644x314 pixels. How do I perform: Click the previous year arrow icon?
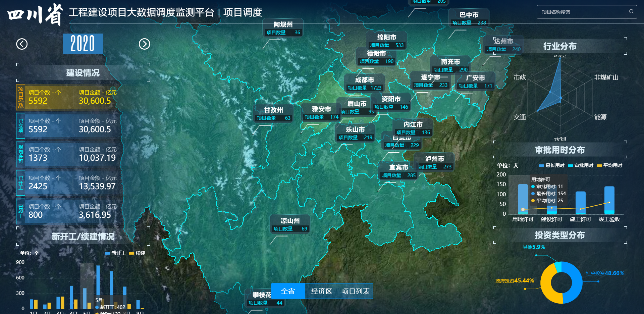(x=22, y=44)
